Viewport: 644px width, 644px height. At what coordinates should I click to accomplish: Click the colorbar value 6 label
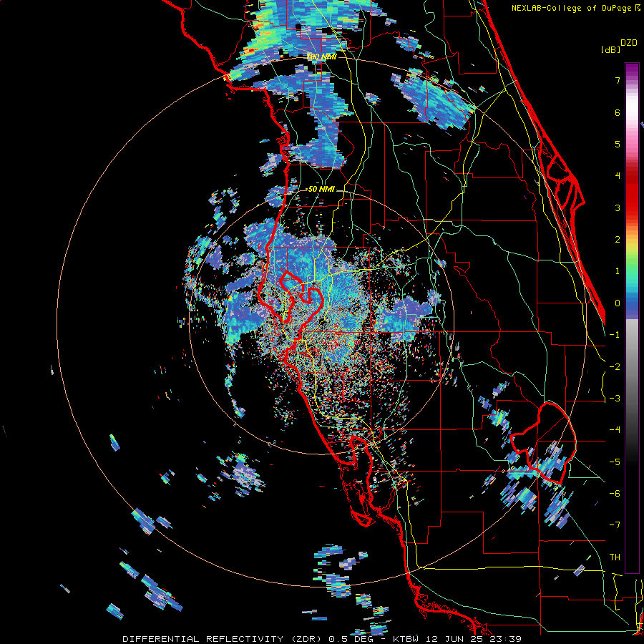tap(618, 112)
